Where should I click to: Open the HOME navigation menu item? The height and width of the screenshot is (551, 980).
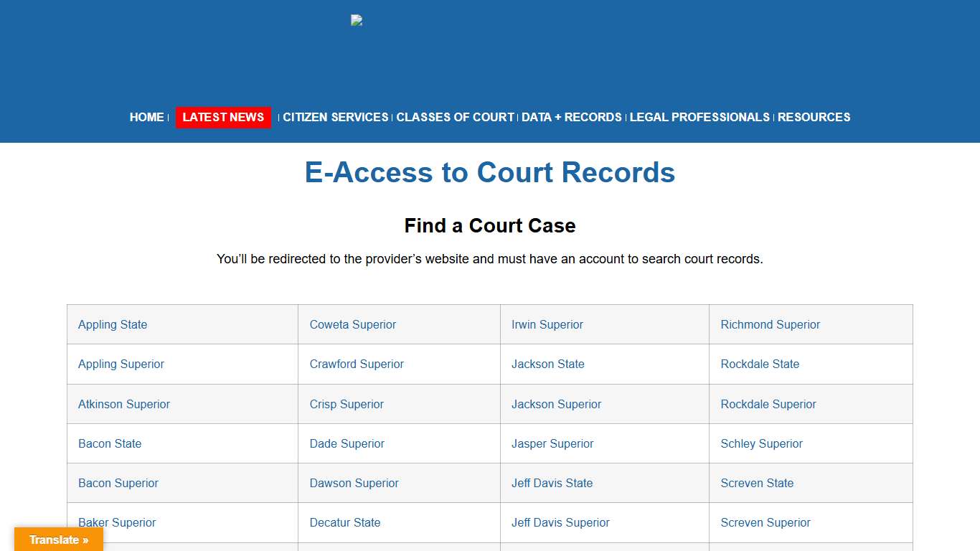pos(146,117)
